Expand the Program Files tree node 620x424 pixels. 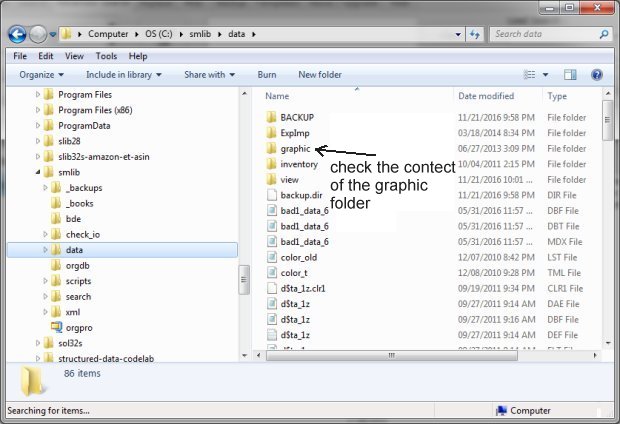click(x=38, y=95)
